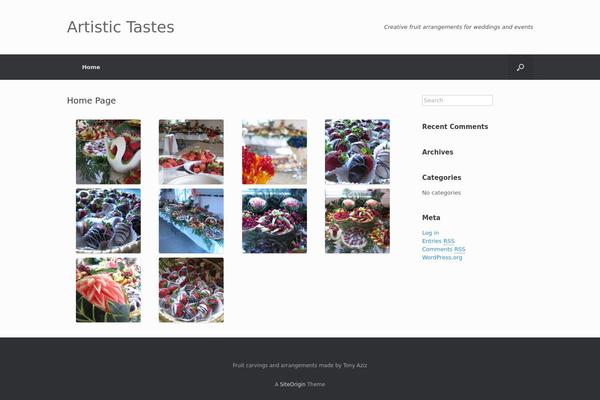The height and width of the screenshot is (400, 600).
Task: Open the Log in link
Action: [x=430, y=233]
